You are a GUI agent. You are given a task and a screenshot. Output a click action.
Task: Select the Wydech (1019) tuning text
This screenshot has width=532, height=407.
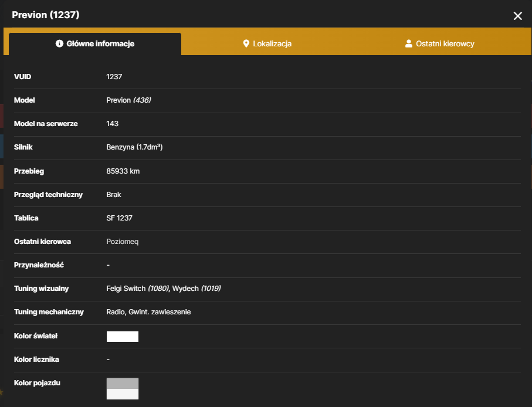point(196,289)
